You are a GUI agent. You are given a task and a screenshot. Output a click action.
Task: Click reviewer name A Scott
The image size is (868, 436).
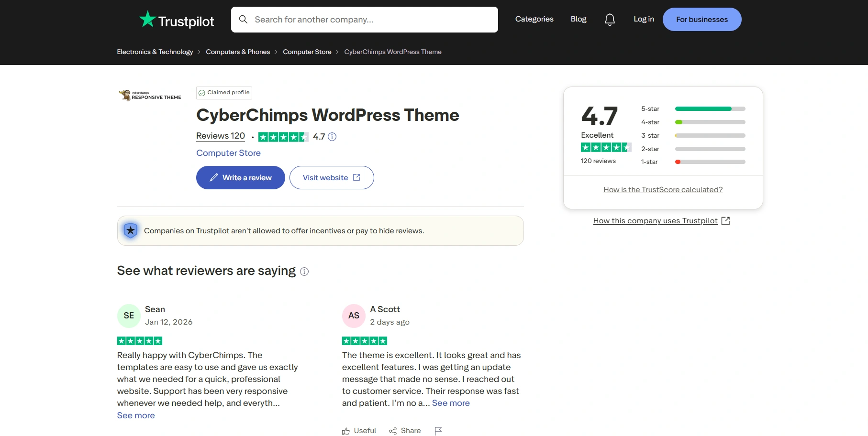385,309
